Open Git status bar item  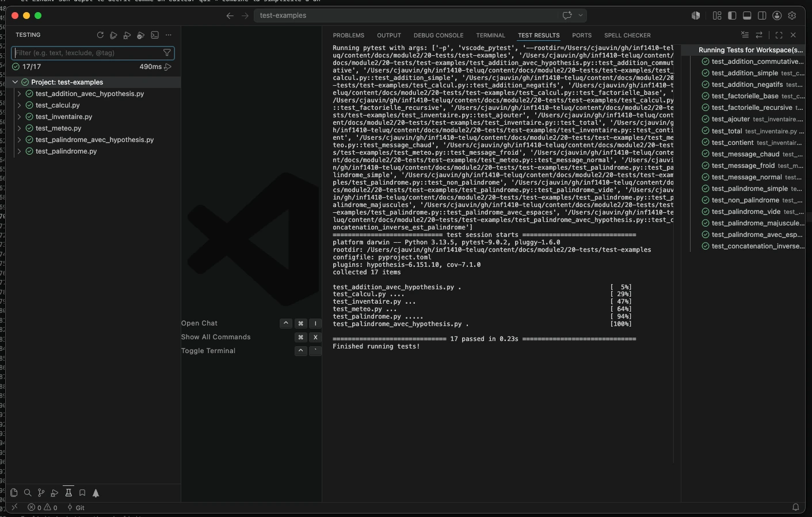[x=76, y=508]
